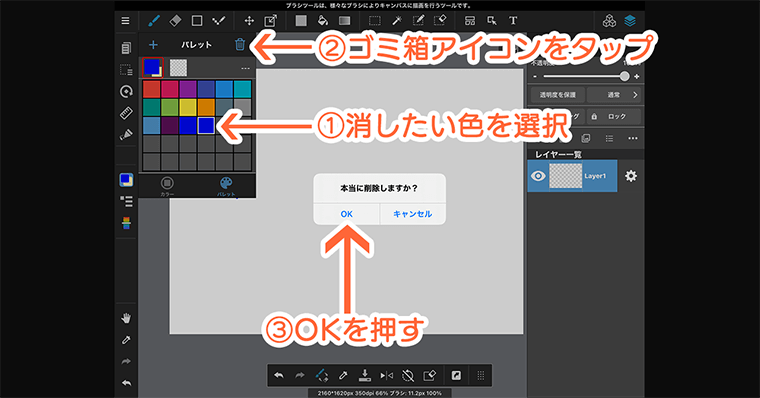This screenshot has height=398, width=760.
Task: Open the hamburger main menu
Action: click(126, 21)
